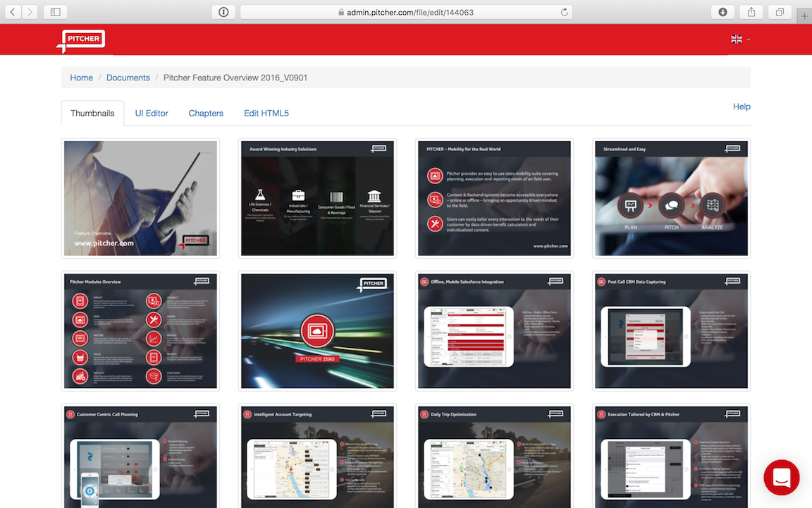Click the Safari share icon

point(751,12)
